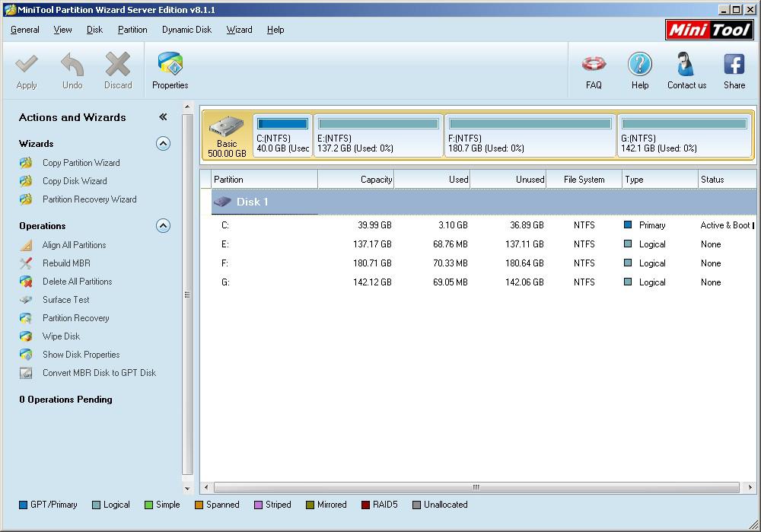Click the Undo arrow icon
This screenshot has width=761, height=532.
pos(72,65)
